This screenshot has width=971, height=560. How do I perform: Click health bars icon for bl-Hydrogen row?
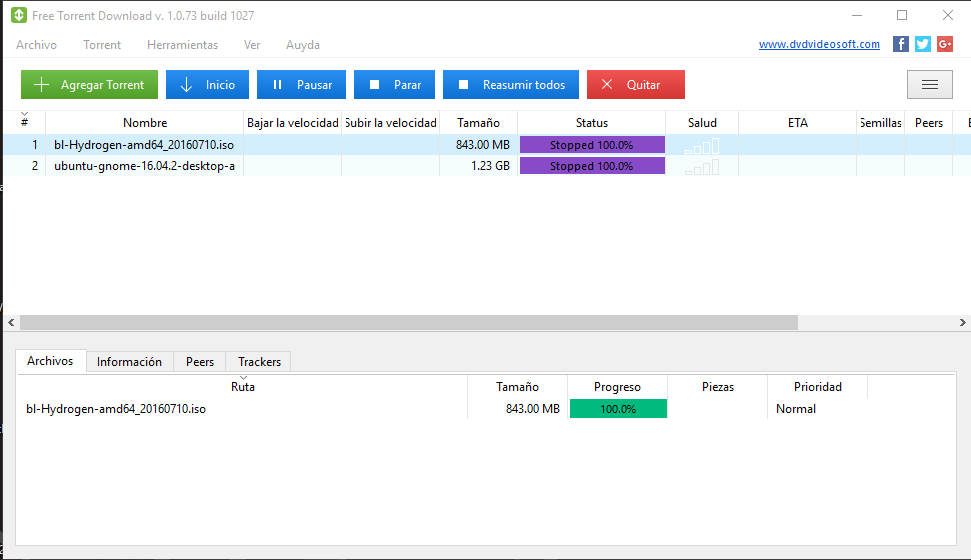pyautogui.click(x=702, y=146)
